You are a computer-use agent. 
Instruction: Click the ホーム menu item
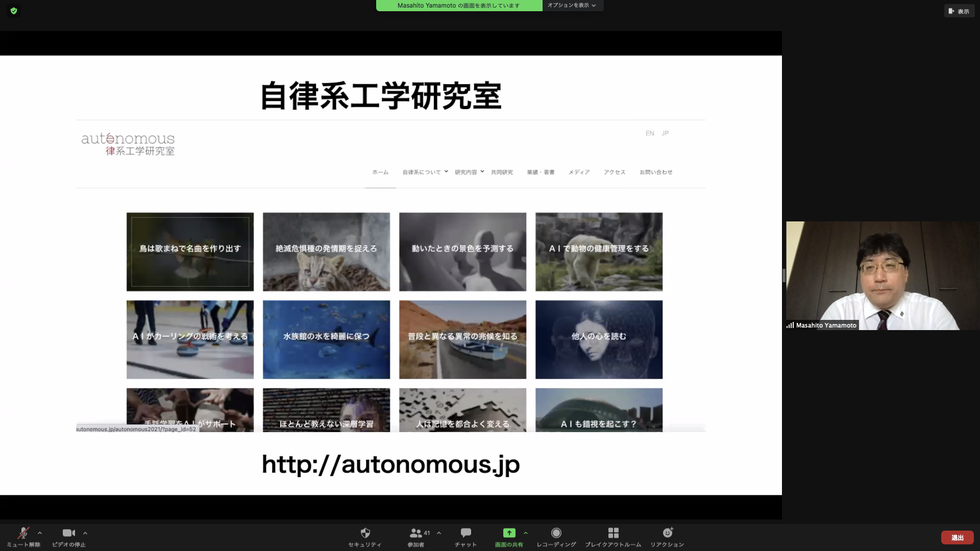tap(380, 172)
